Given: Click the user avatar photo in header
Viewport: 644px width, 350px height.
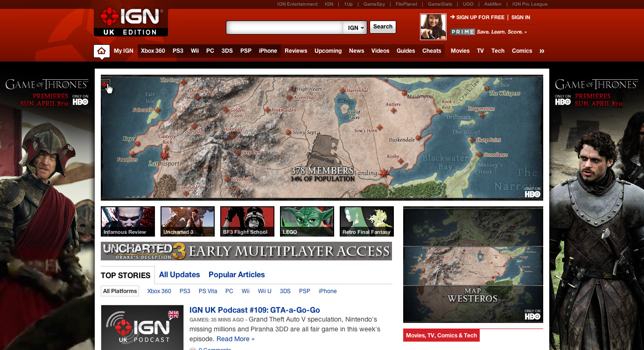Looking at the screenshot, I should click(x=433, y=27).
